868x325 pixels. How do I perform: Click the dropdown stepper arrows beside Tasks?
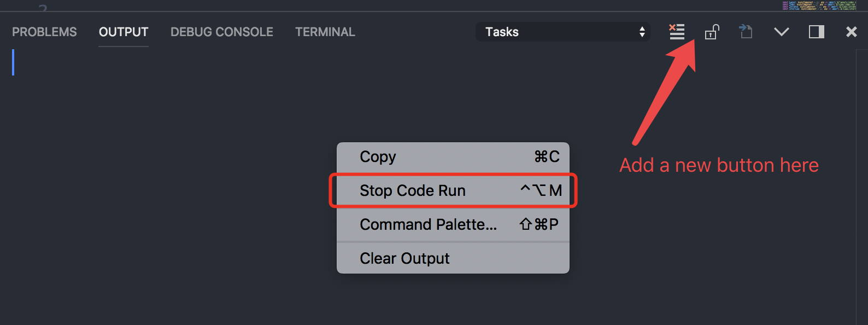tap(641, 32)
